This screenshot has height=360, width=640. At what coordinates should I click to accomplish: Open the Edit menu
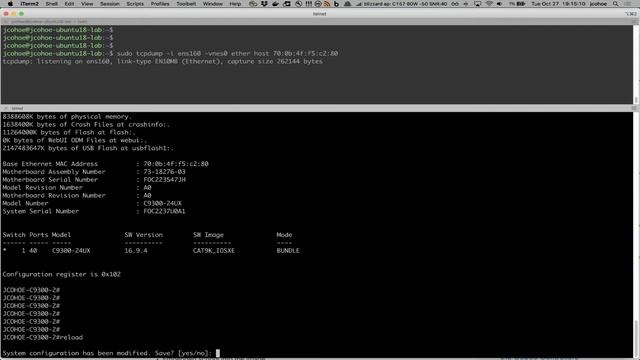[69, 4]
